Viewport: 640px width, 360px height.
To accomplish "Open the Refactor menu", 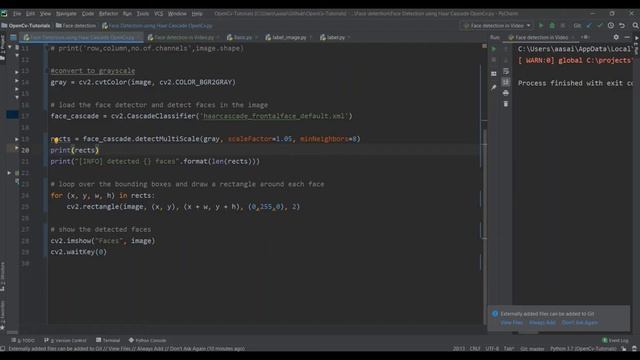I will pos(108,13).
